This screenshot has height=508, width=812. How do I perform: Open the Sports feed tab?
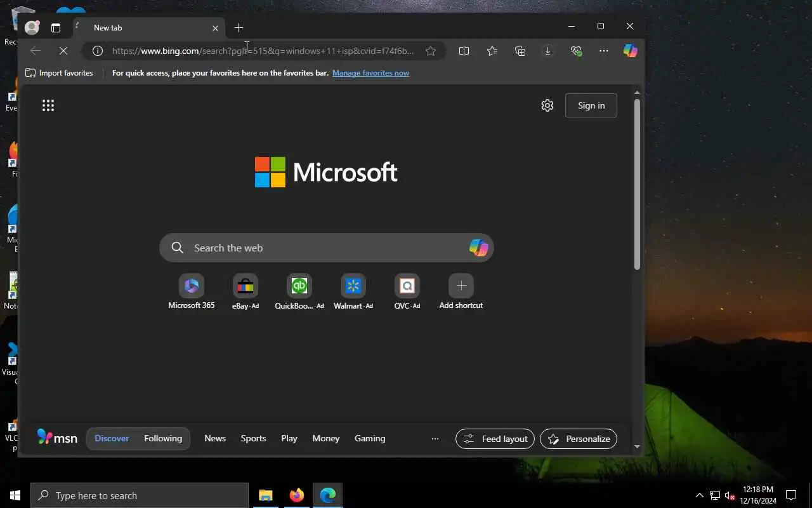pos(253,438)
